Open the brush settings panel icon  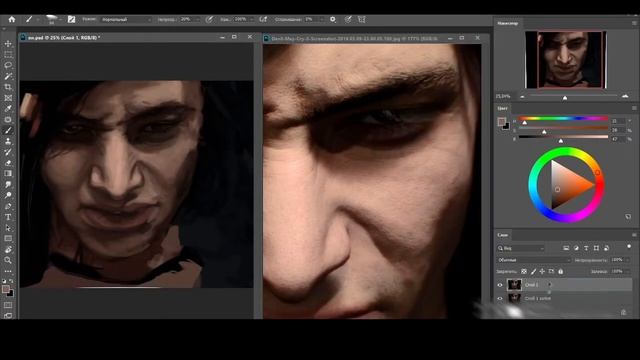(71, 19)
